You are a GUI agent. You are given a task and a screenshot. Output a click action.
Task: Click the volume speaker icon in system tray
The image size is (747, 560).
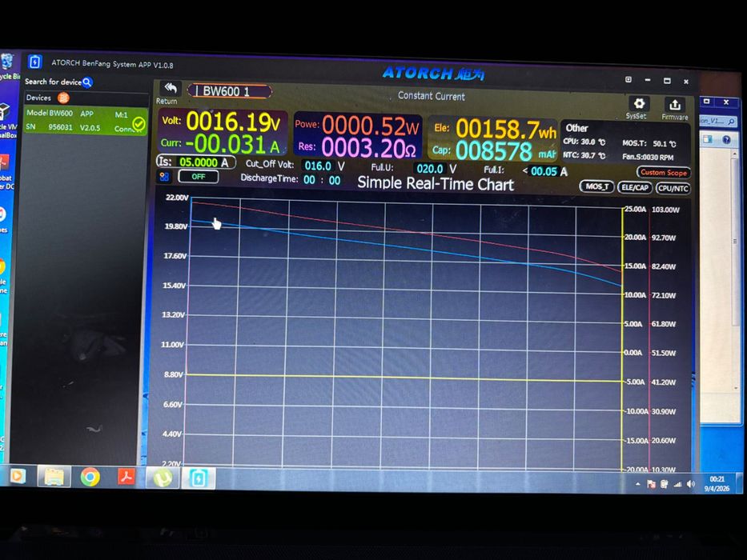[691, 484]
